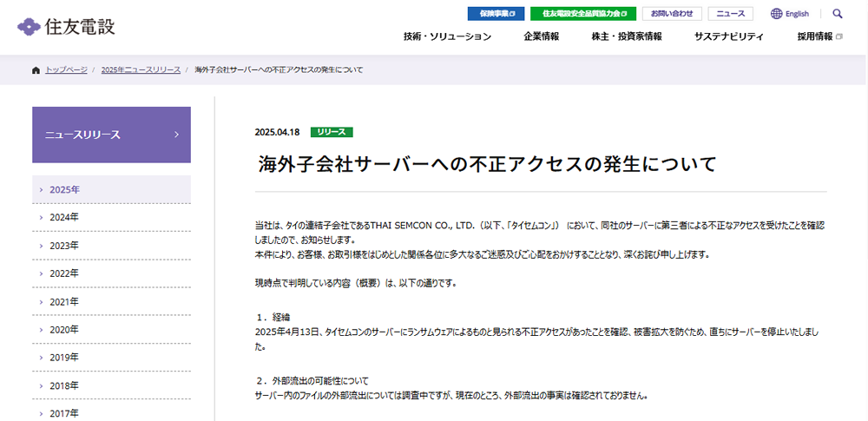The width and height of the screenshot is (868, 421).
Task: Select 2019年 in sidebar
Action: coord(111,358)
